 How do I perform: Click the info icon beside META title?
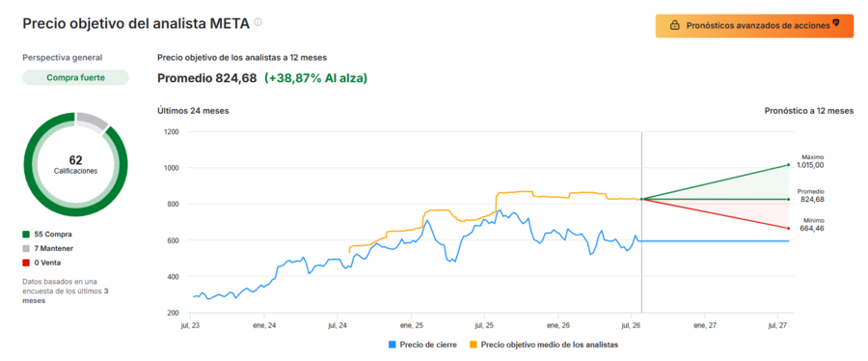(258, 22)
